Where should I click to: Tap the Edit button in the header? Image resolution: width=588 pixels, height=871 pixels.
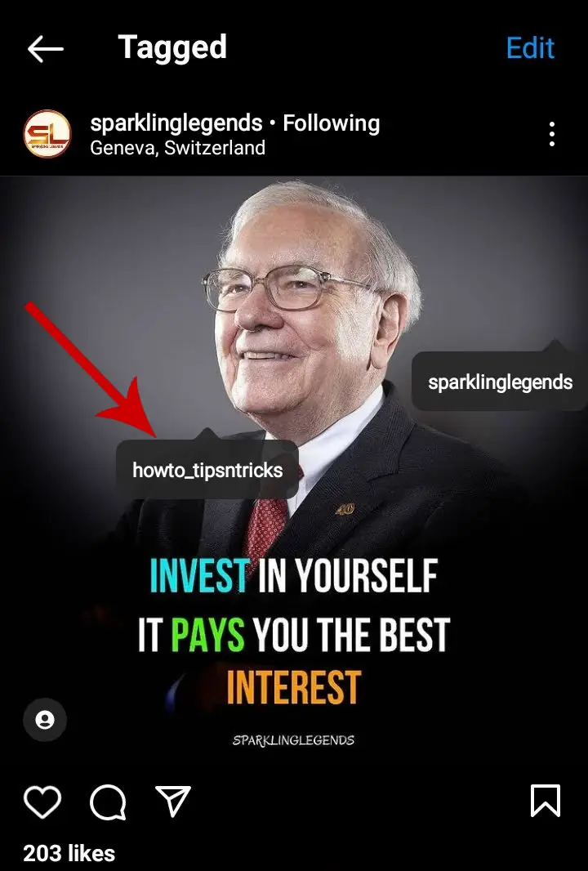point(530,48)
